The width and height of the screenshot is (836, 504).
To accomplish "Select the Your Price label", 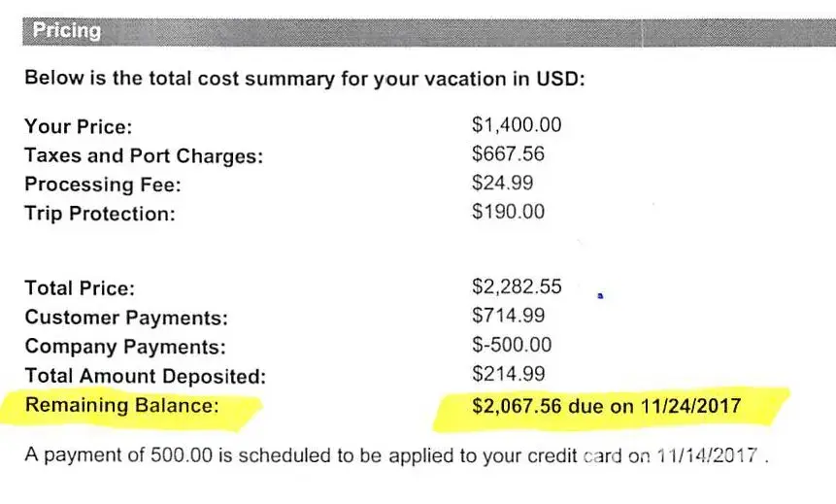I will [x=78, y=127].
